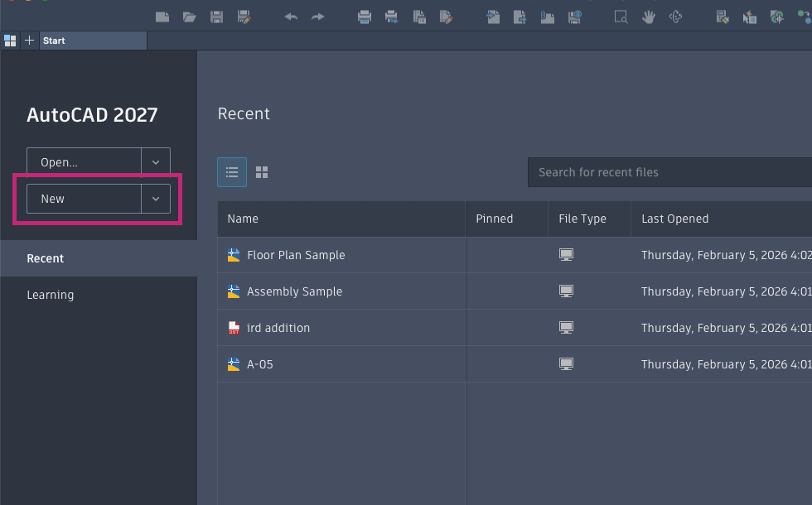Image resolution: width=812 pixels, height=505 pixels.
Task: Click the Batch Print icon with arrow
Action: click(391, 17)
